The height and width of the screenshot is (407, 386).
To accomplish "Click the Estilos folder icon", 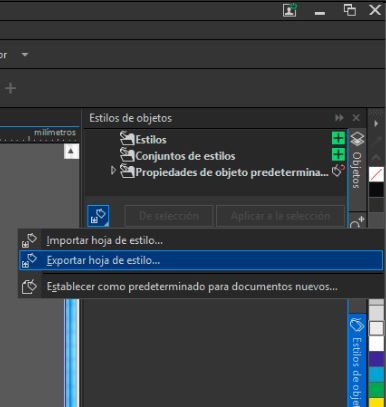I will 127,139.
